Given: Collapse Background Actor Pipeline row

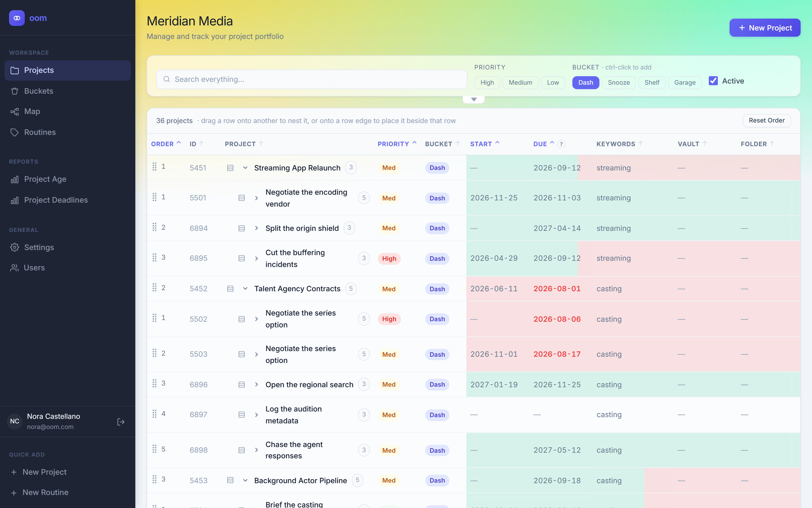Looking at the screenshot, I should [245, 480].
